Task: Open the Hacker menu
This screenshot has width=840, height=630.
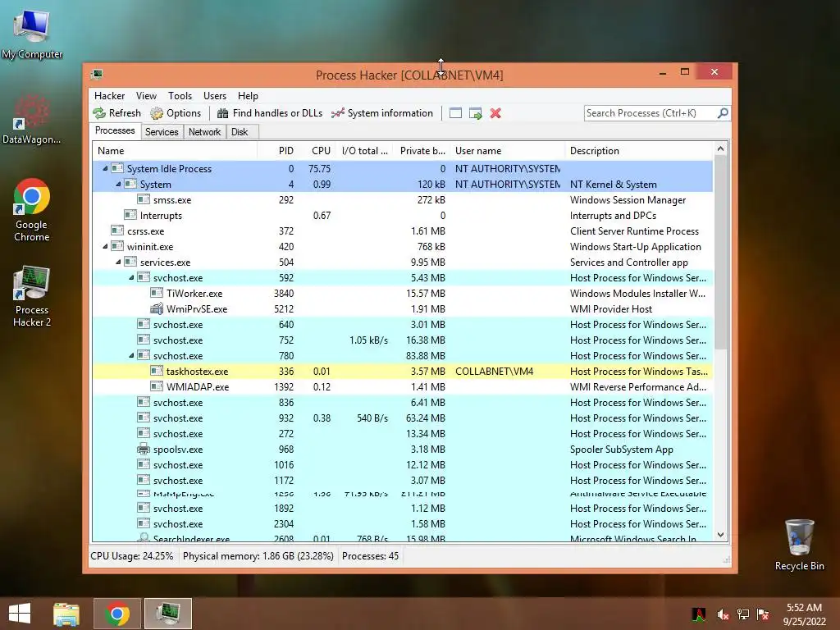Action: (x=109, y=96)
